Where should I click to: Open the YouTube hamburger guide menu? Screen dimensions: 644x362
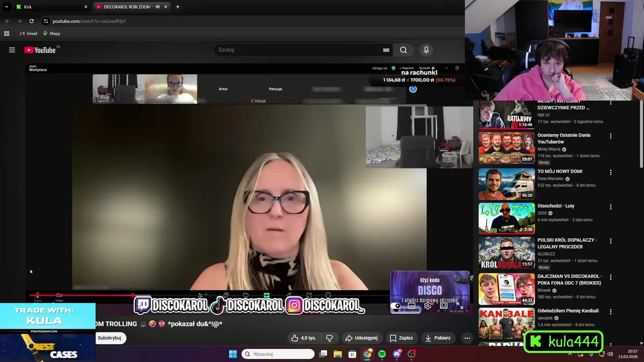tap(12, 50)
